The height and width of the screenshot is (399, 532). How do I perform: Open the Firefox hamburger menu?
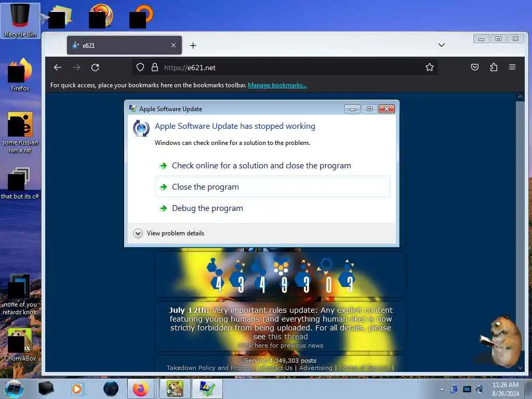512,67
